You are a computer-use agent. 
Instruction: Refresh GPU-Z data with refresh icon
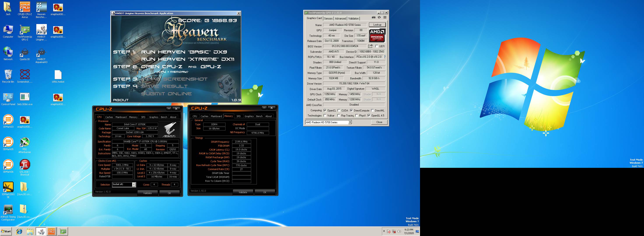[379, 17]
